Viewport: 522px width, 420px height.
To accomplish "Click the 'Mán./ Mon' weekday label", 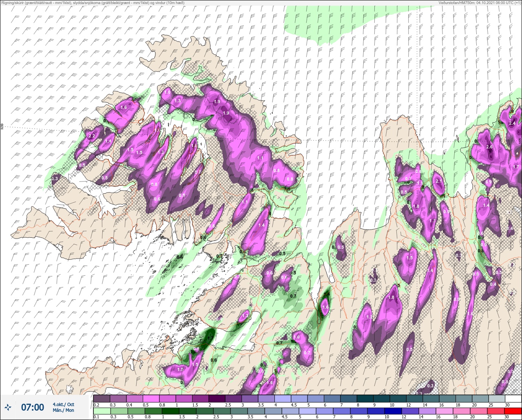I will (x=63, y=410).
